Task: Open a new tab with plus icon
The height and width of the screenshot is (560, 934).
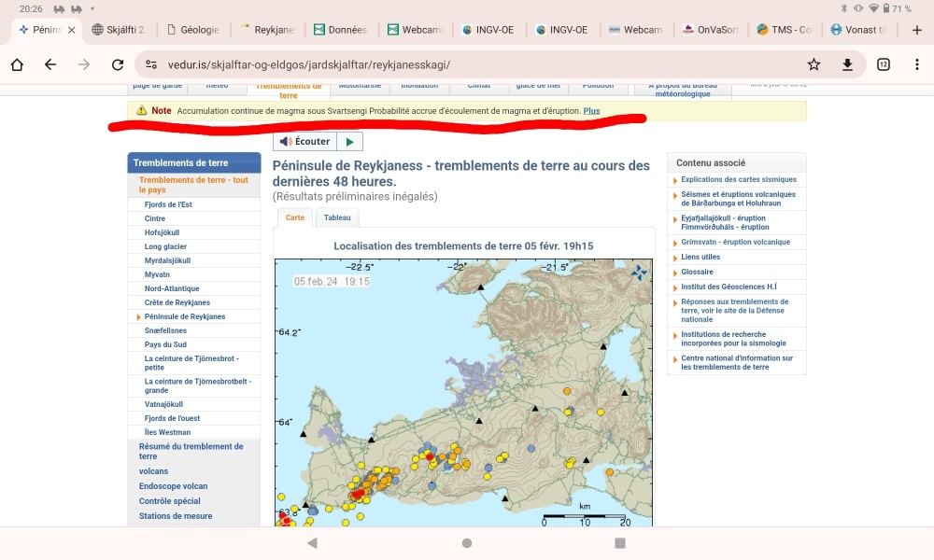Action: click(x=916, y=29)
